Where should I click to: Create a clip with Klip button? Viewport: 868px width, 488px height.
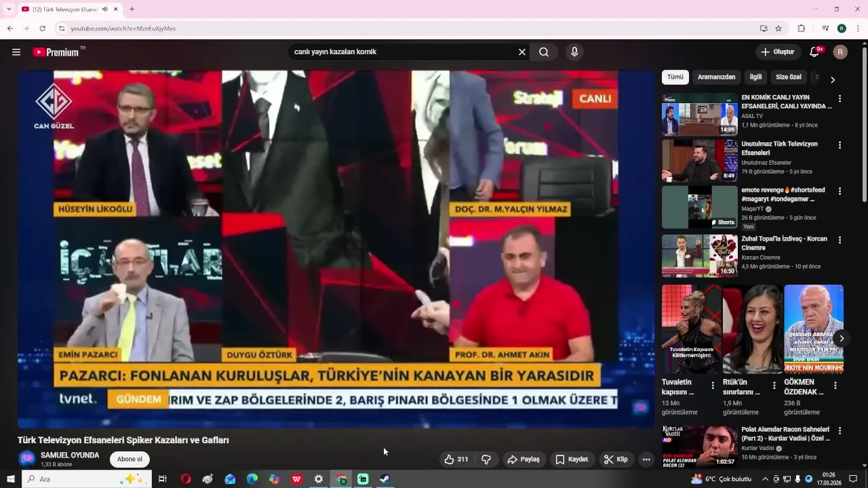pos(616,460)
